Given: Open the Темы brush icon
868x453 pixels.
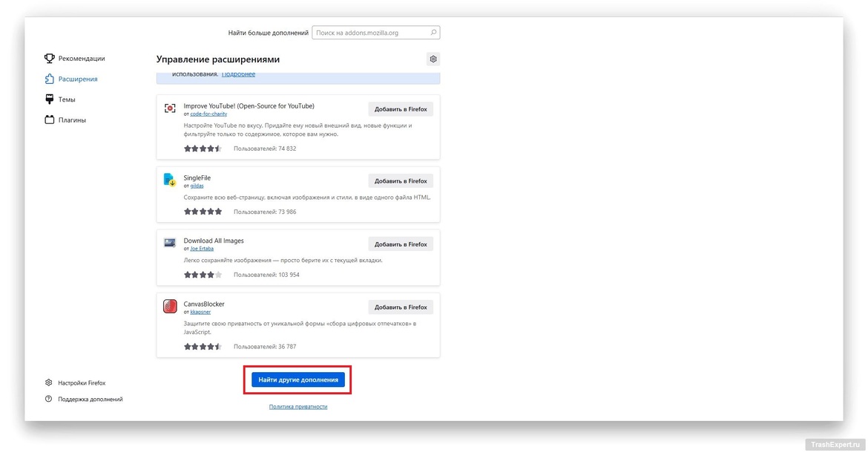Looking at the screenshot, I should (49, 99).
